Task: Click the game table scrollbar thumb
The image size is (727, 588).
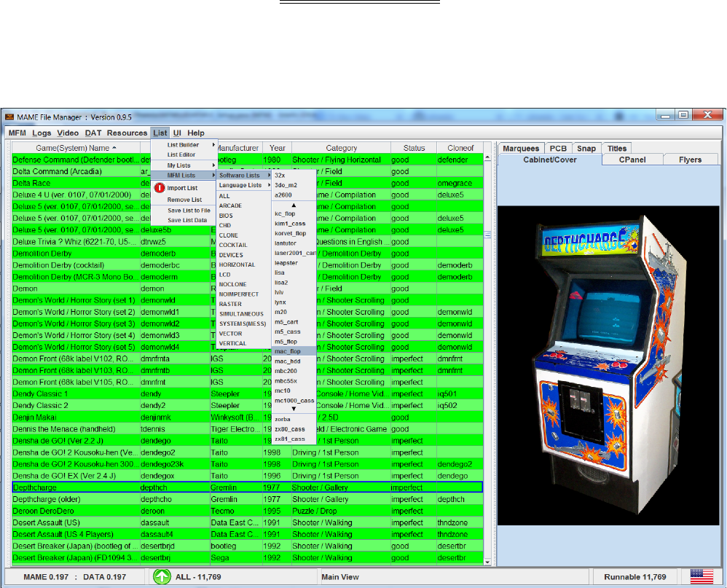Action: click(487, 235)
